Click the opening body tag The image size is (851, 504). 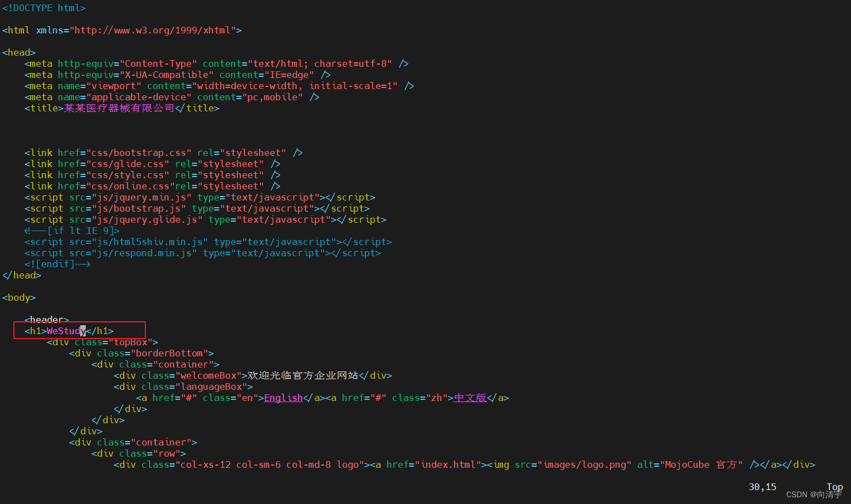[x=19, y=297]
